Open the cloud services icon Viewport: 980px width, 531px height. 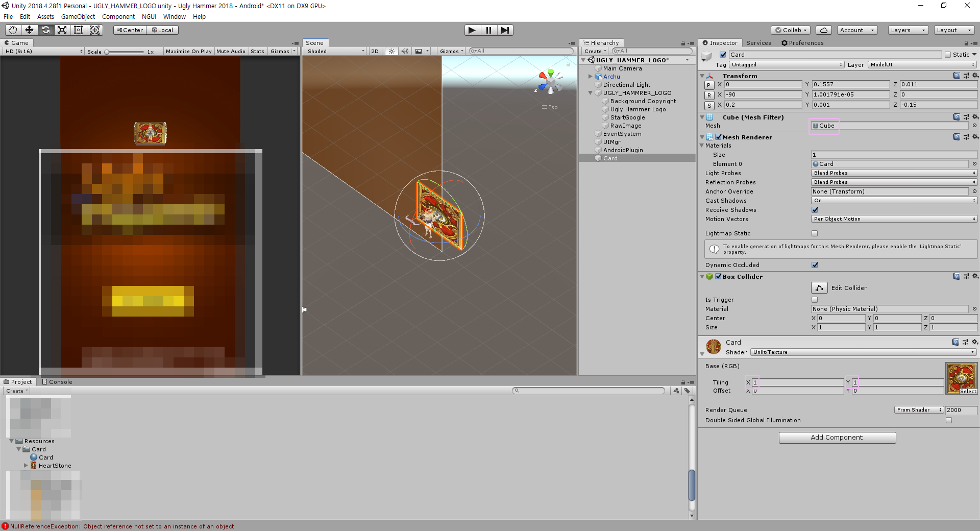pyautogui.click(x=823, y=30)
